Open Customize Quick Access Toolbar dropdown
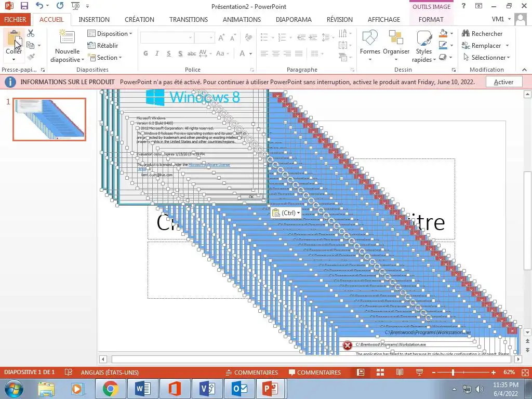Image resolution: width=532 pixels, height=399 pixels. coord(87,6)
